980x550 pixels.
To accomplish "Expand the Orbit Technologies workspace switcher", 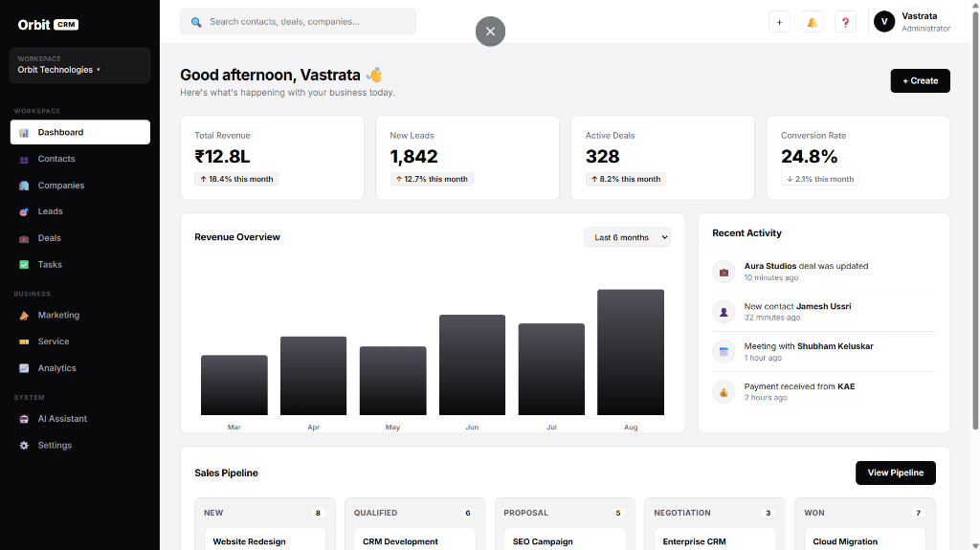I will (79, 66).
